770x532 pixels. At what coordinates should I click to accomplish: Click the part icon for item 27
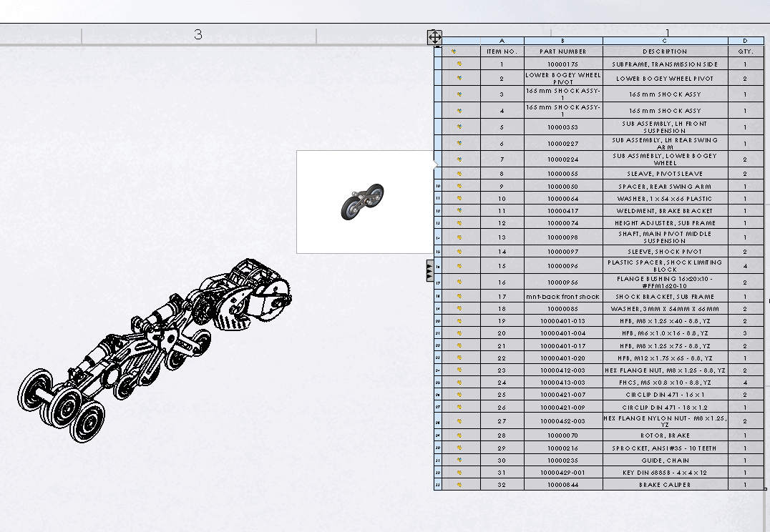[459, 421]
